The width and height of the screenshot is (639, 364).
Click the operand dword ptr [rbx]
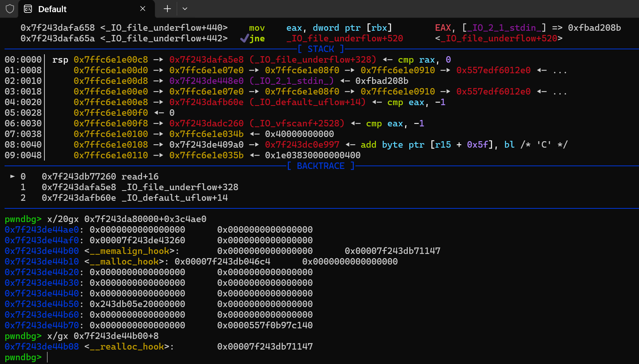coord(352,28)
